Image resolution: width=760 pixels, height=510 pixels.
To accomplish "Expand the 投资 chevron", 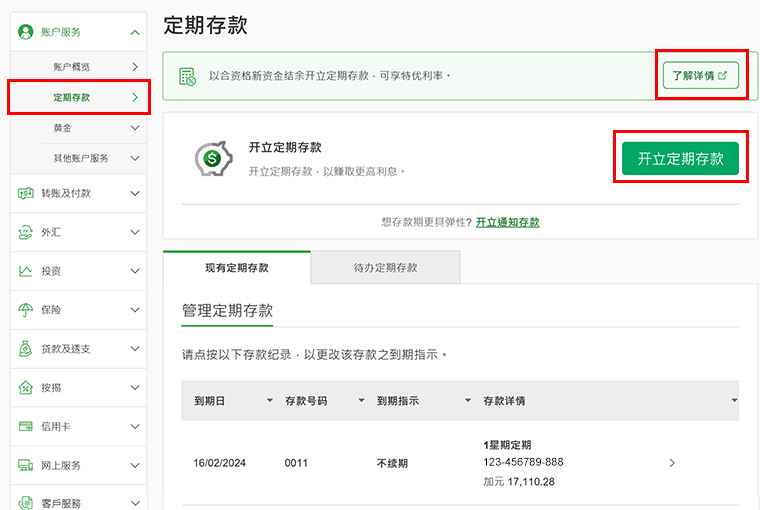I will pos(135,271).
